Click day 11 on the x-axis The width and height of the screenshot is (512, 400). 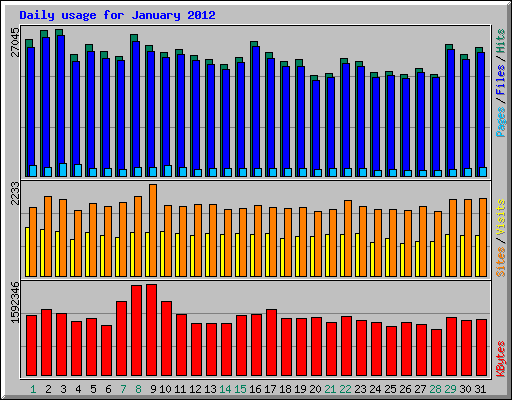[x=180, y=389]
